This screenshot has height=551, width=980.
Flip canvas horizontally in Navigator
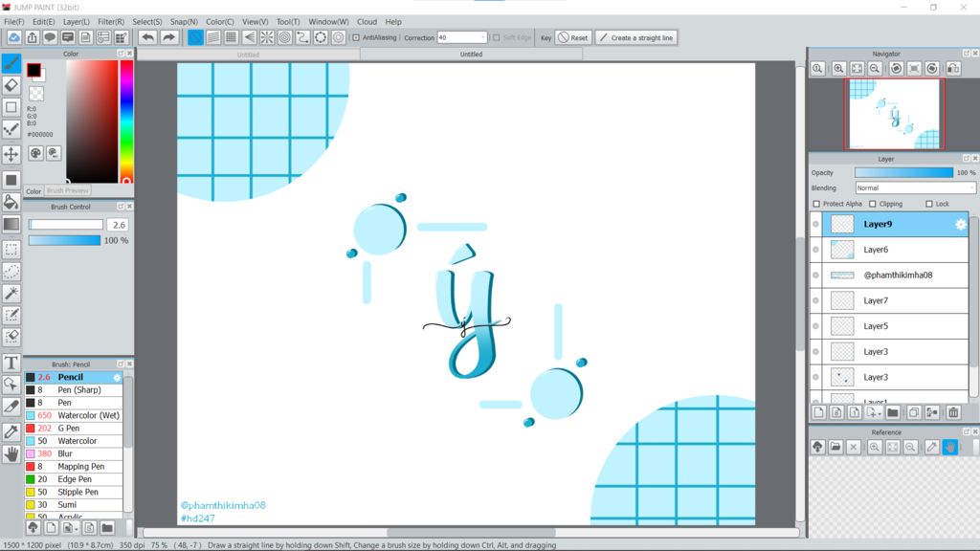pyautogui.click(x=953, y=69)
